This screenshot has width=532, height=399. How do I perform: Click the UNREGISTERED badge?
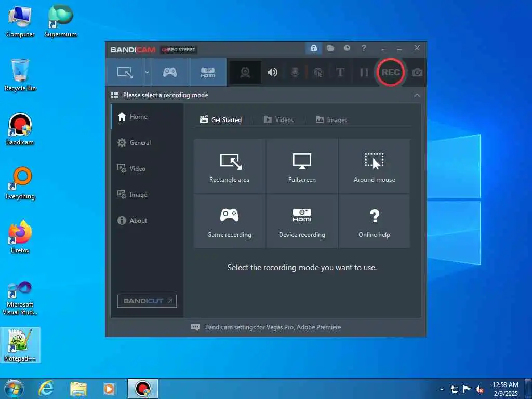click(x=179, y=50)
